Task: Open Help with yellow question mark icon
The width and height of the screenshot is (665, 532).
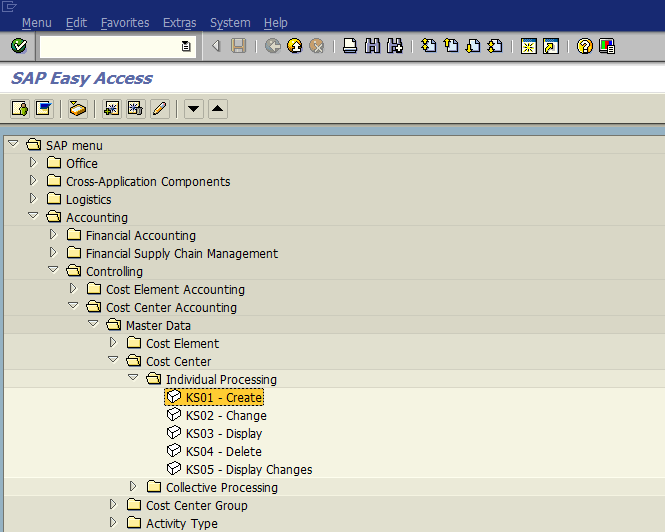Action: coord(585,46)
